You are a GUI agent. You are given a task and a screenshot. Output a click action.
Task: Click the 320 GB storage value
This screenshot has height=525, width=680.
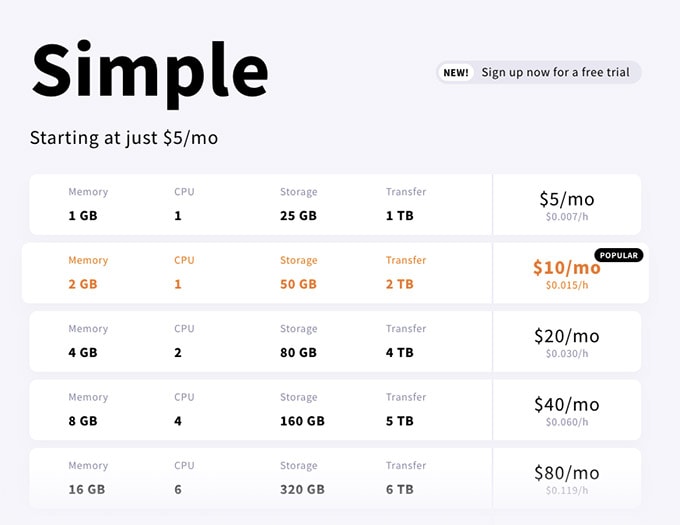[302, 490]
